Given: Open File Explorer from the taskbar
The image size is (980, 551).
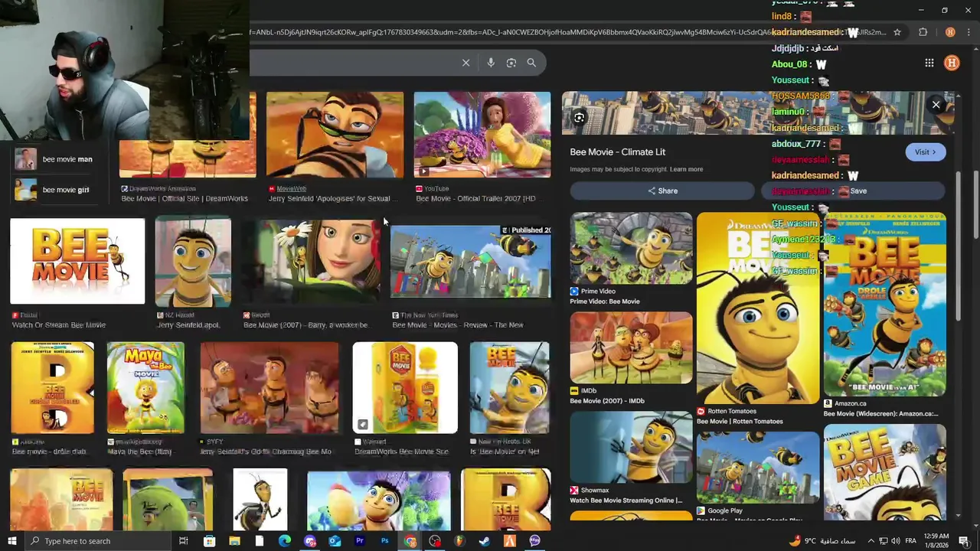Looking at the screenshot, I should [x=234, y=541].
